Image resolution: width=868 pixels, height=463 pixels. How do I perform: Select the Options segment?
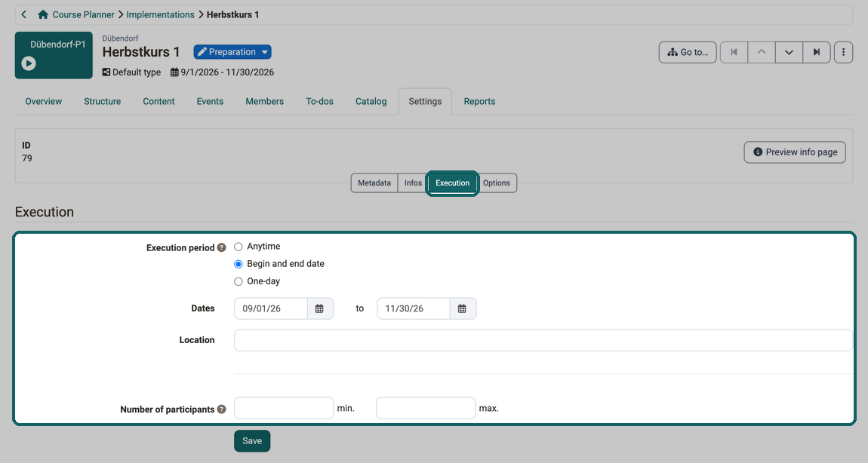(497, 183)
